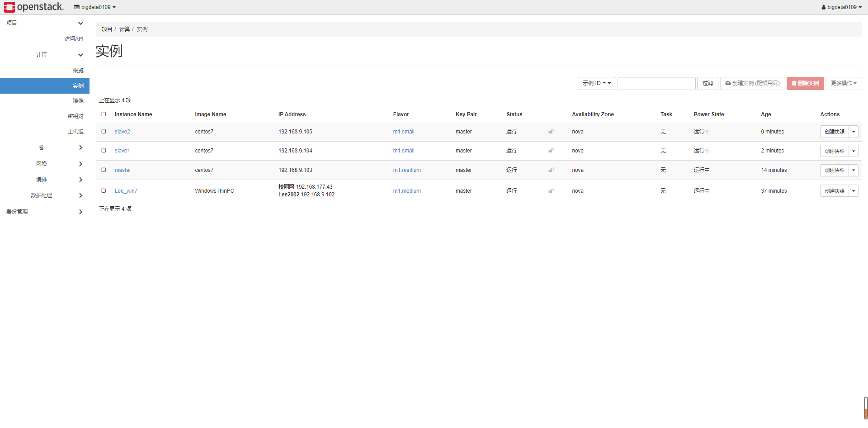Open m1.small flavor link for slave1
The image size is (868, 428).
point(404,151)
